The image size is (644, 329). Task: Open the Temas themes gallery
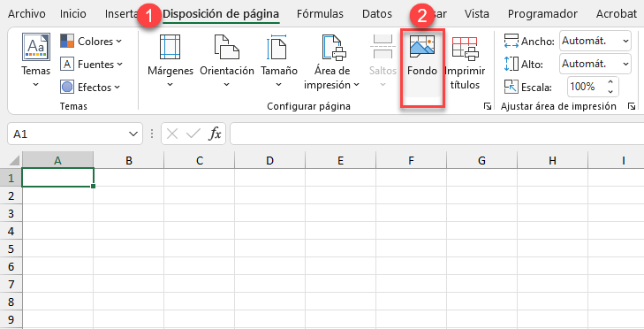click(x=35, y=60)
